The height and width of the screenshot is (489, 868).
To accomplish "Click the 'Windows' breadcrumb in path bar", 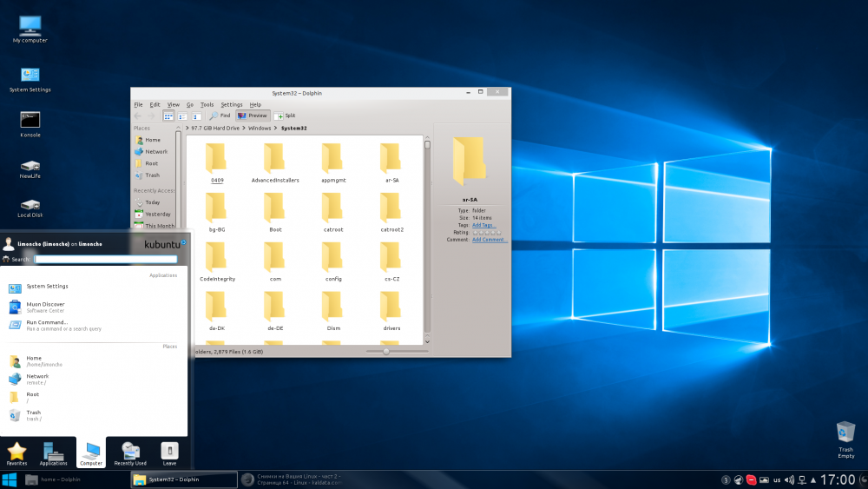I will point(260,129).
